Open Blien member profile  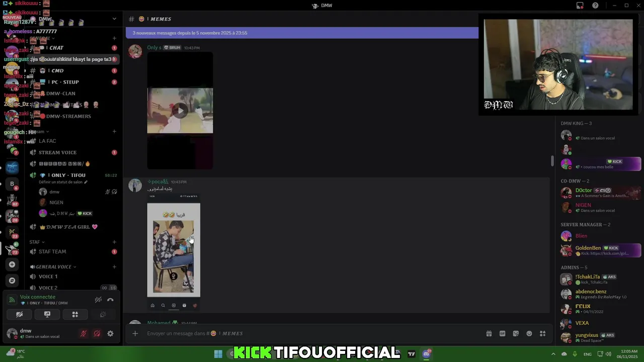[600, 236]
